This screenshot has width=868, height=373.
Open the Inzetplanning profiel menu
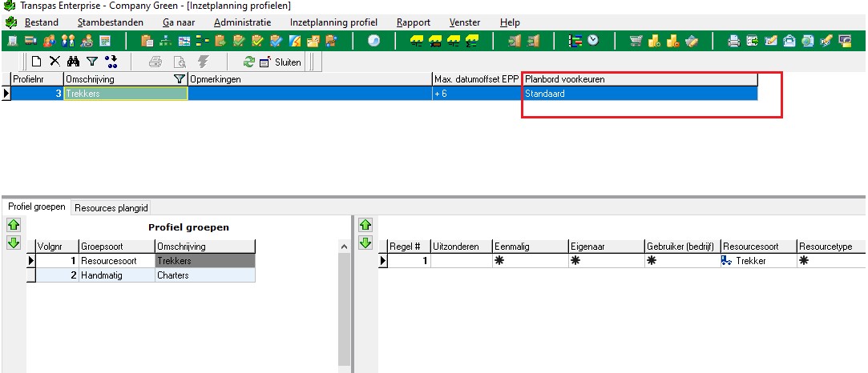tap(333, 22)
